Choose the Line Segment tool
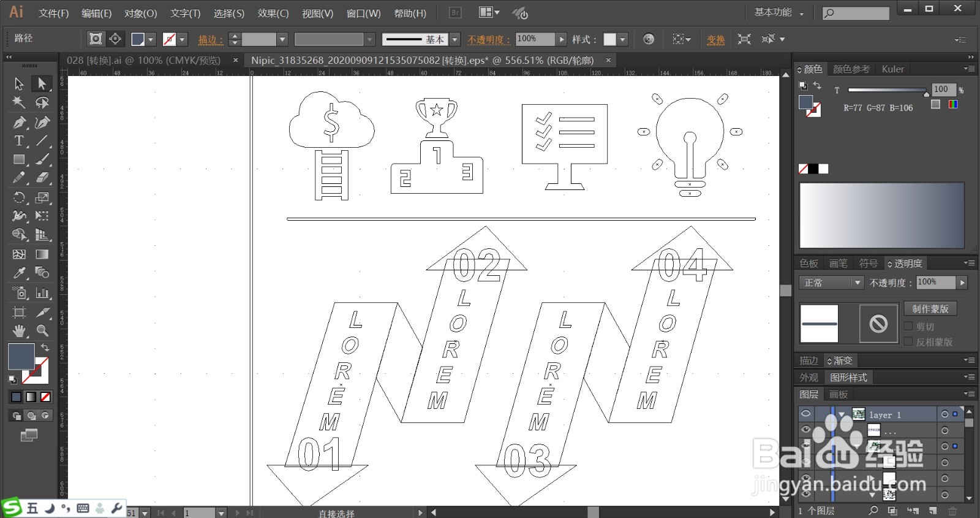The height and width of the screenshot is (518, 980). pos(42,140)
